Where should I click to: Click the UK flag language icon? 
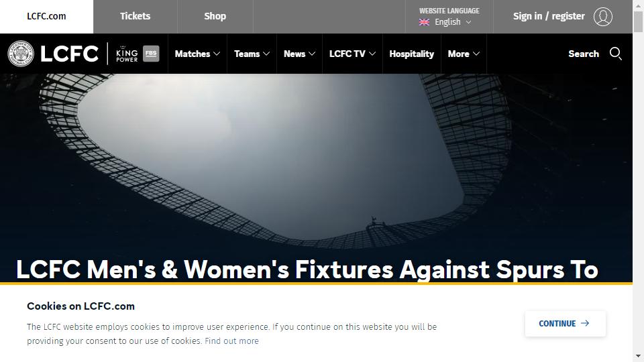[424, 22]
